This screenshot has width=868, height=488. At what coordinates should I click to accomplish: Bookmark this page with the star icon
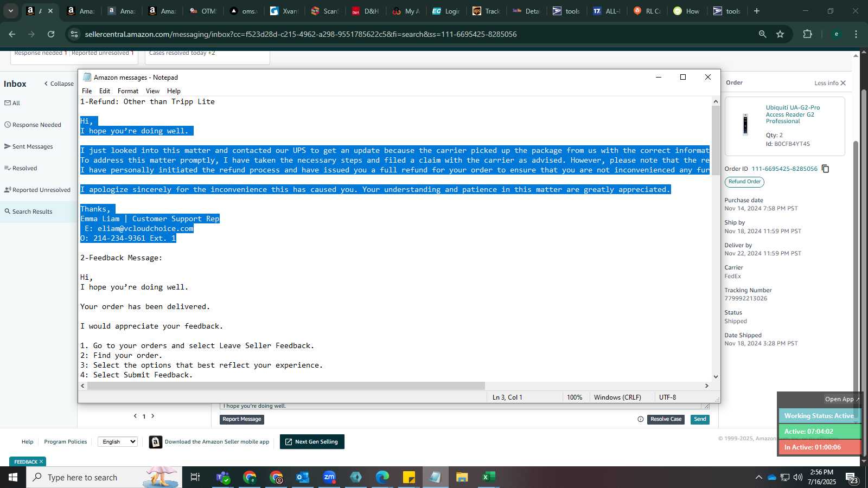[780, 34]
